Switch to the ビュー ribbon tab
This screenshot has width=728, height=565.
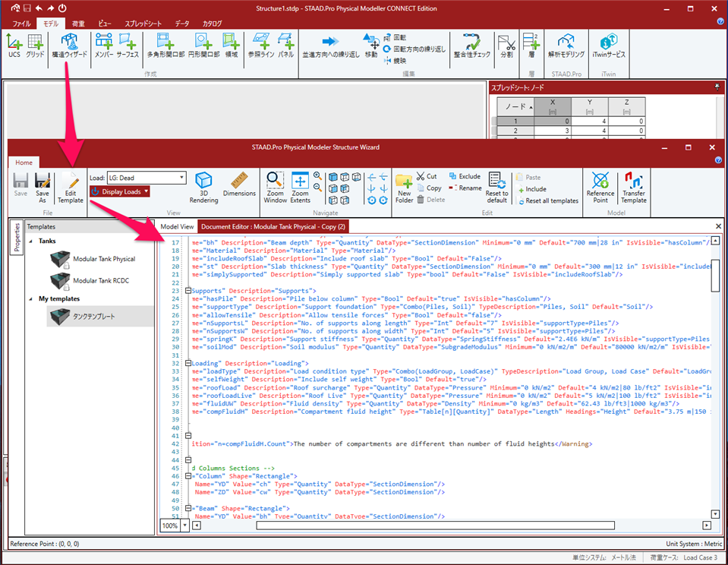click(105, 24)
